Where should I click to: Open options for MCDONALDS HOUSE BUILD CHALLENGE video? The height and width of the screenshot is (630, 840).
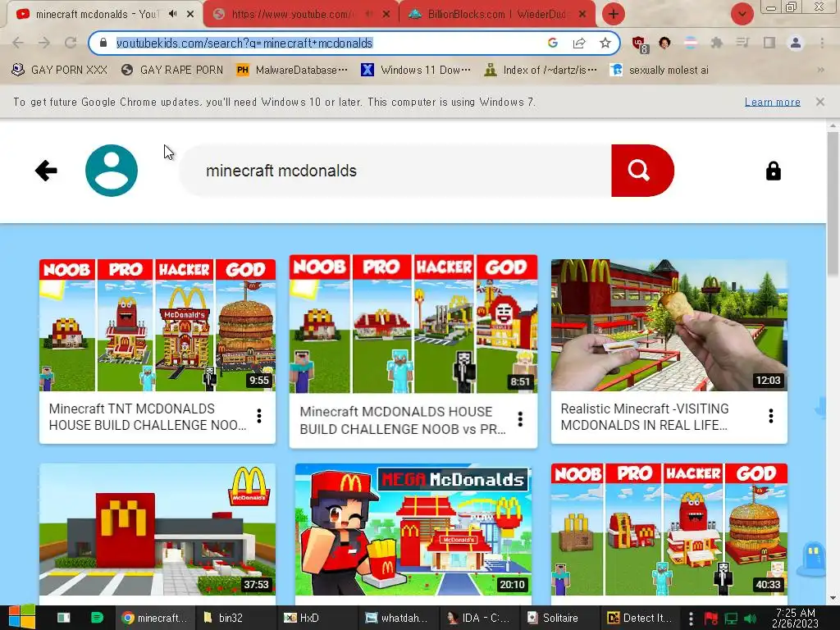[x=520, y=419]
